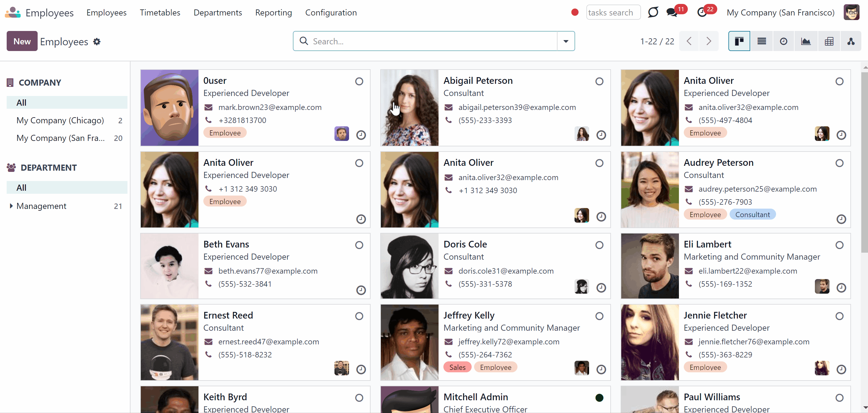Open the Employees menu
The image size is (868, 413).
point(107,12)
